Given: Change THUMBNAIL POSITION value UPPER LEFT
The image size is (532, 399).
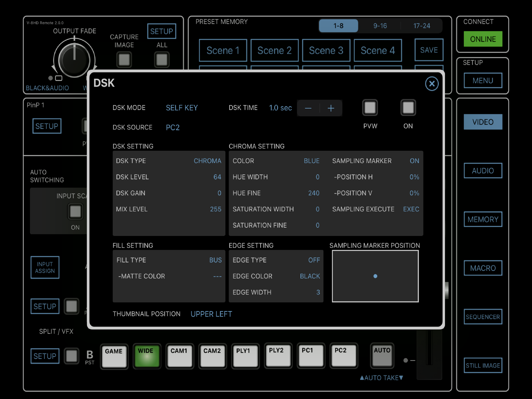Looking at the screenshot, I should tap(211, 314).
